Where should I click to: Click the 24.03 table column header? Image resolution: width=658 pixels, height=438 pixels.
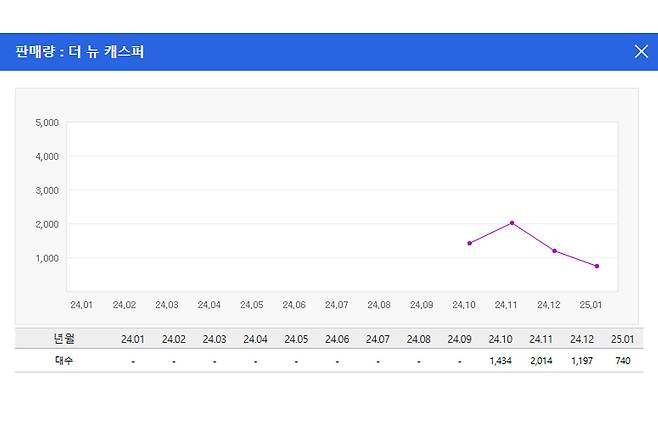click(x=214, y=339)
